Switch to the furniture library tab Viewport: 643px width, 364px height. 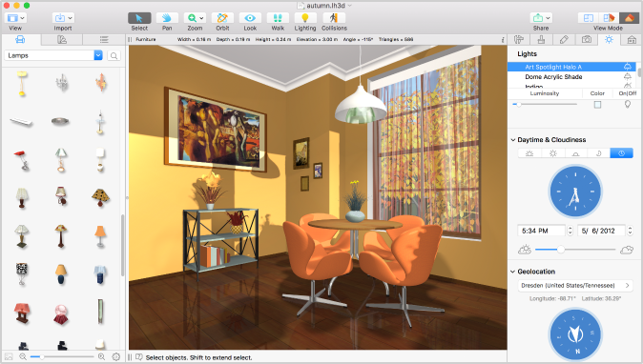tap(20, 39)
